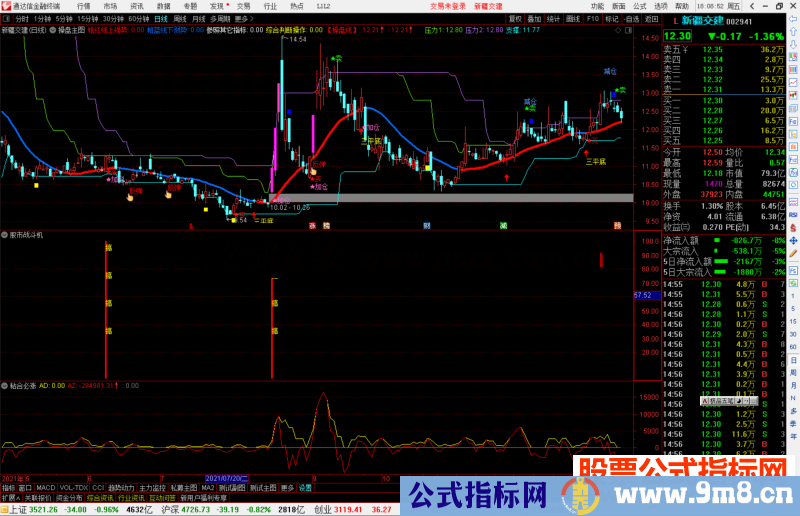The width and height of the screenshot is (800, 516).
Task: Open the 帮助 menu
Action: pos(682,6)
